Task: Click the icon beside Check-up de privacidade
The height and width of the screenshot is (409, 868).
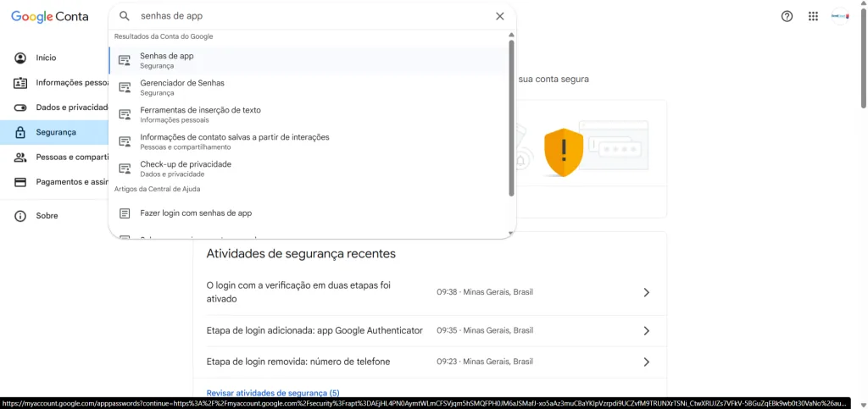Action: (x=125, y=169)
